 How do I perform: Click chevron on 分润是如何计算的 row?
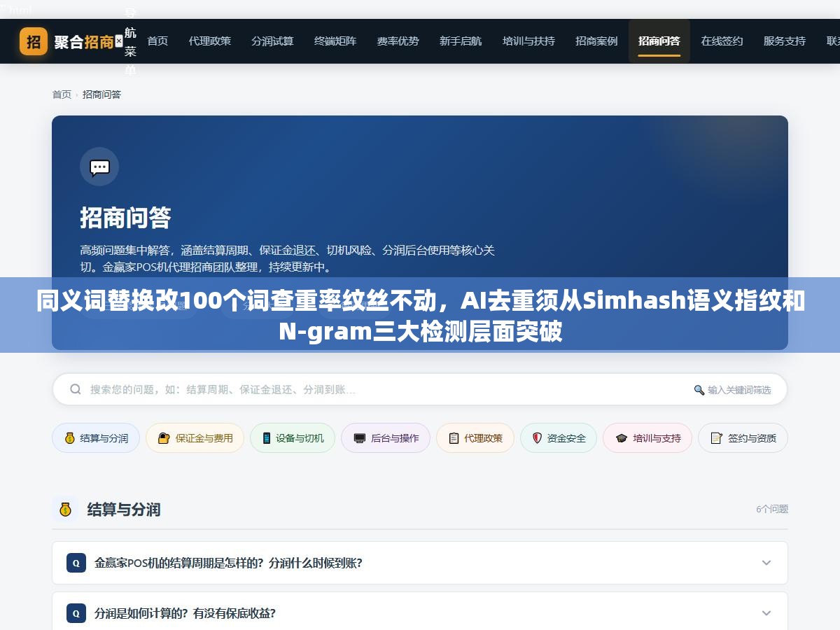[766, 613]
